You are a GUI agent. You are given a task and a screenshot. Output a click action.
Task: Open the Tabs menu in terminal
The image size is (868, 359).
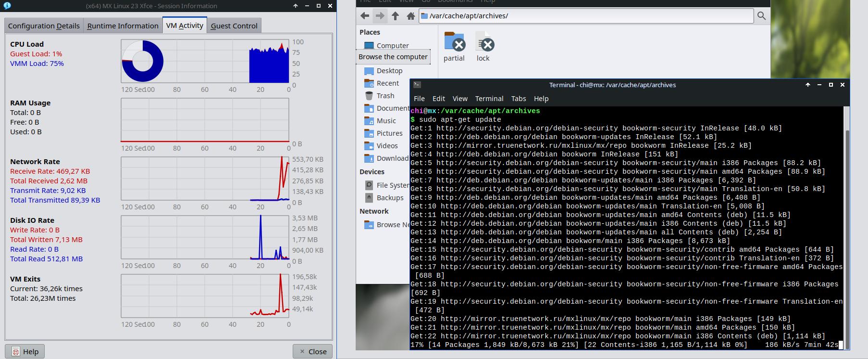(x=518, y=99)
